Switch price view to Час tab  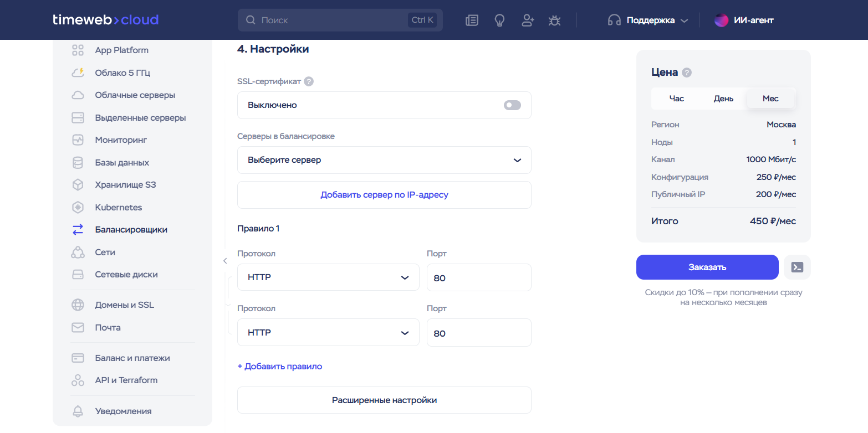coord(676,99)
